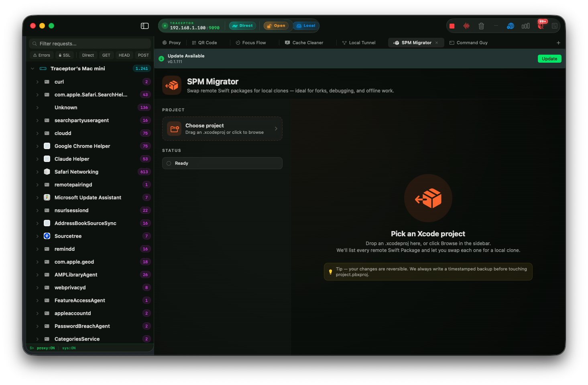The height and width of the screenshot is (385, 588).
Task: Clear requests with the trash icon
Action: (x=481, y=26)
